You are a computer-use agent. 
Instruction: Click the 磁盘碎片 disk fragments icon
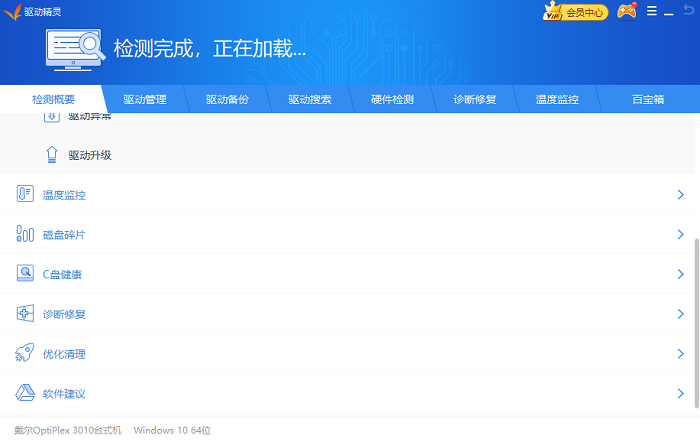coord(25,235)
